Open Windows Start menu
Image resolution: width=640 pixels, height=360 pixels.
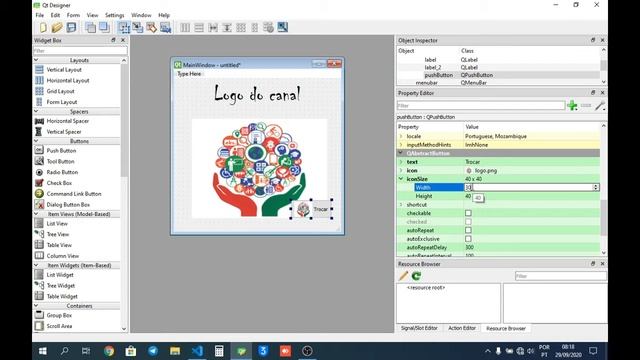[42, 351]
